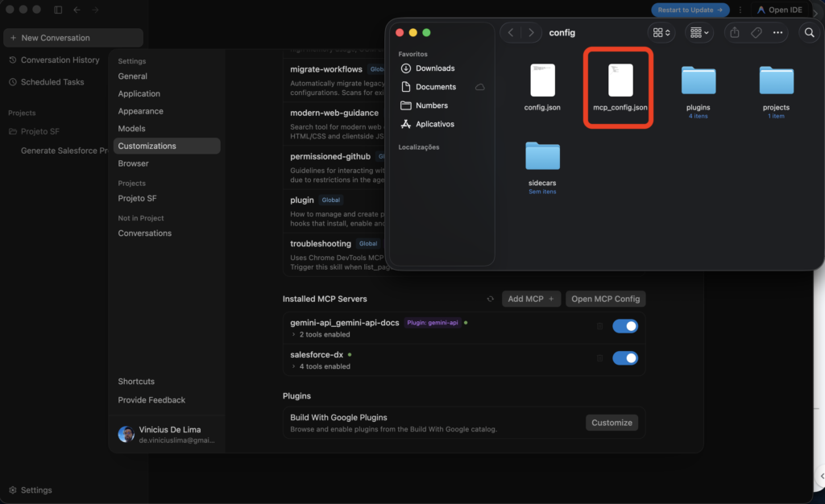Viewport: 825px width, 504px height.
Task: Open Settings at the bottom-left sidebar
Action: coord(31,490)
